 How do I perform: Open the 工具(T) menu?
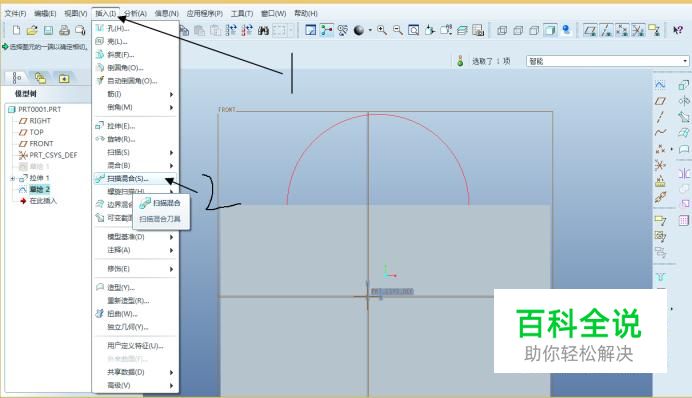click(x=242, y=13)
